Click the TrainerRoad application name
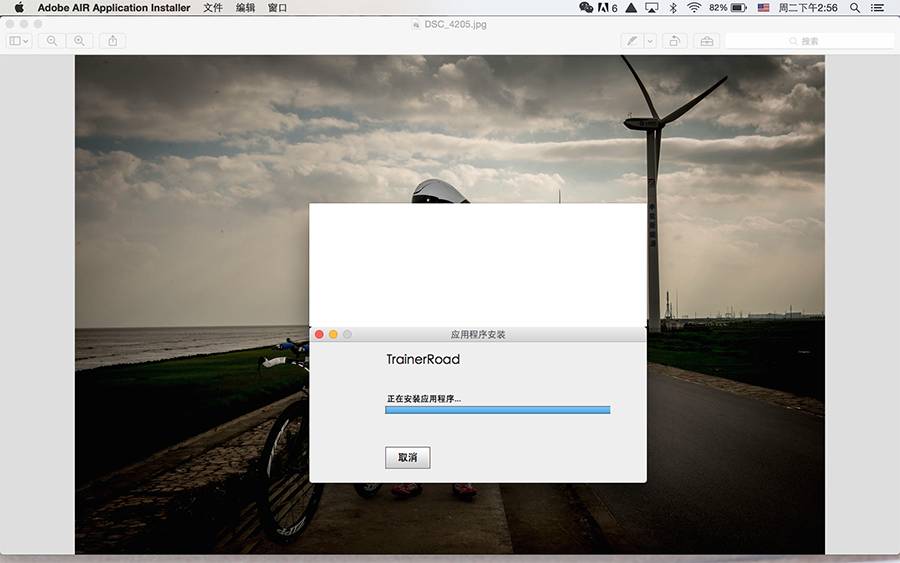Screen dimensions: 900x563 [423, 359]
